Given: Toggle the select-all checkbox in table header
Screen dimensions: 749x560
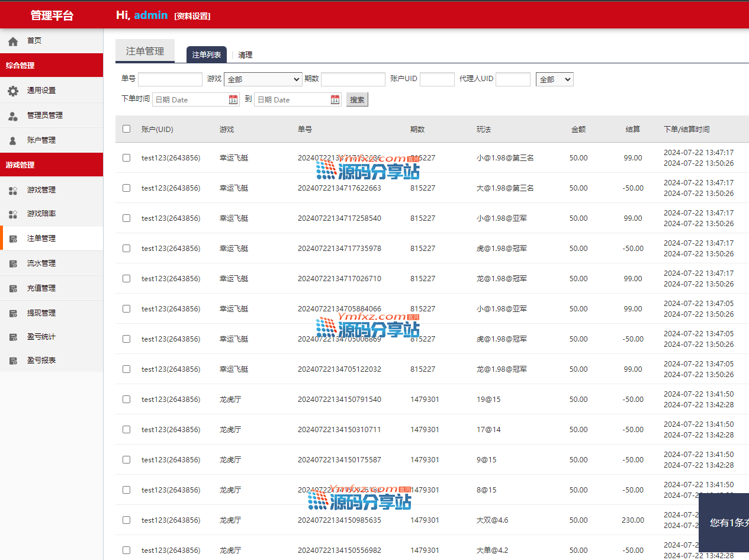Looking at the screenshot, I should coord(126,129).
